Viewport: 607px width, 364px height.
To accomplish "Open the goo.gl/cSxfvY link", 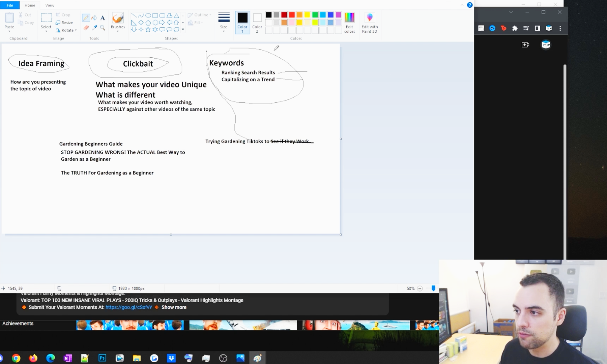I will [x=129, y=307].
